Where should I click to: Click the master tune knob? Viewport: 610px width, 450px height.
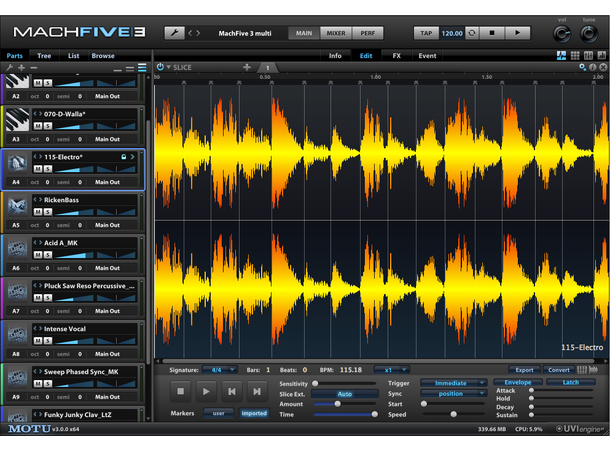pos(589,34)
